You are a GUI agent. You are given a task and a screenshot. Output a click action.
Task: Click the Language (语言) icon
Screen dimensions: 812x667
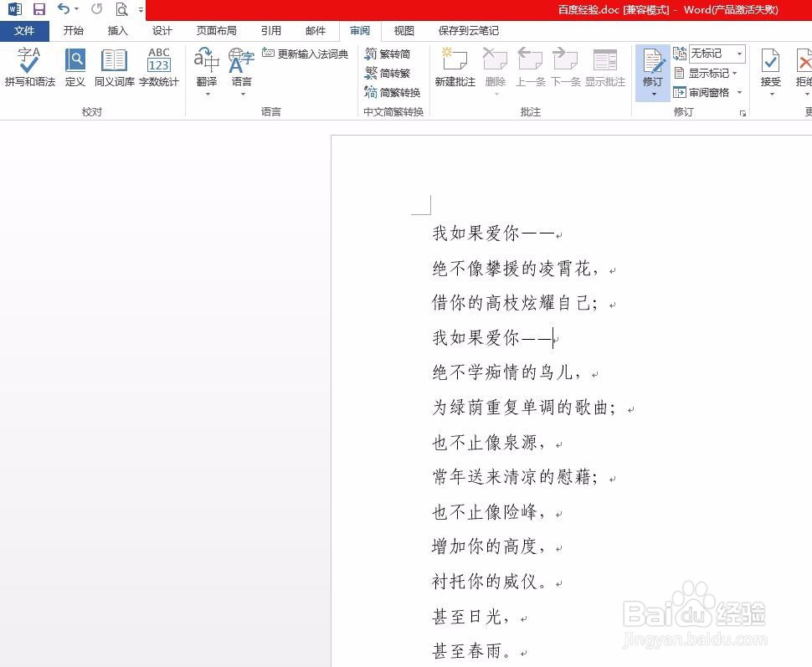241,61
